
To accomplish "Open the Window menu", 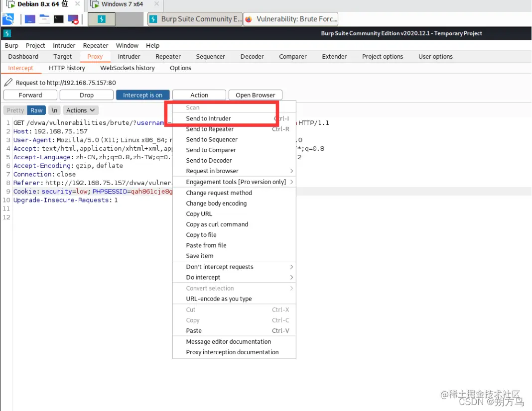I will [127, 45].
